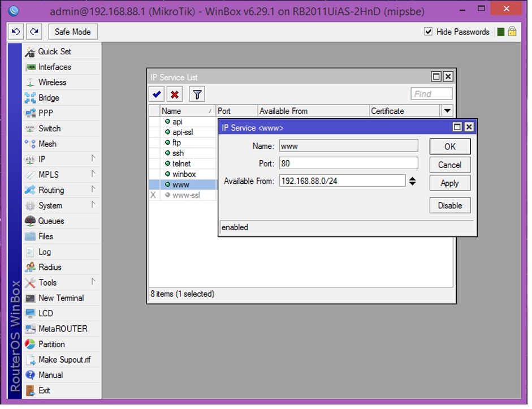This screenshot has width=532, height=409.
Task: Open the Wireless section
Action: coord(62,83)
